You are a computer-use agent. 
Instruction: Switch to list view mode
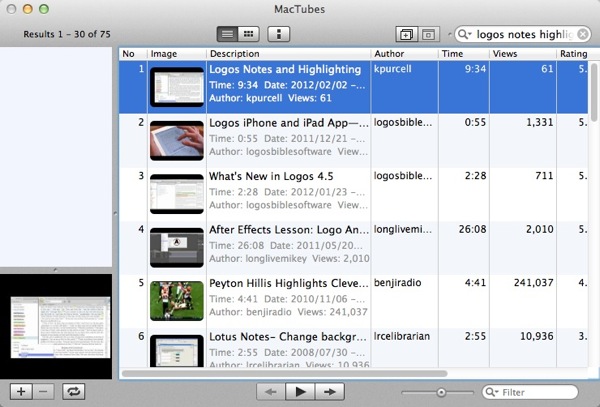[227, 34]
